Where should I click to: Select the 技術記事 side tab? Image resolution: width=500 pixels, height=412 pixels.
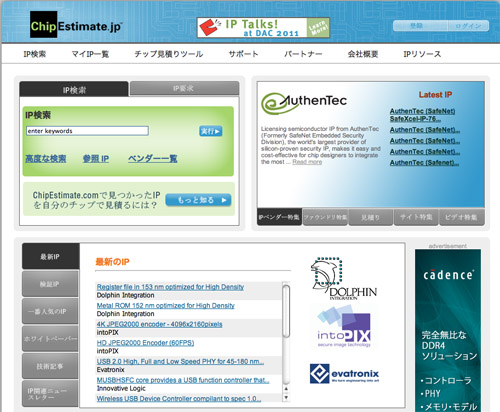[x=50, y=366]
